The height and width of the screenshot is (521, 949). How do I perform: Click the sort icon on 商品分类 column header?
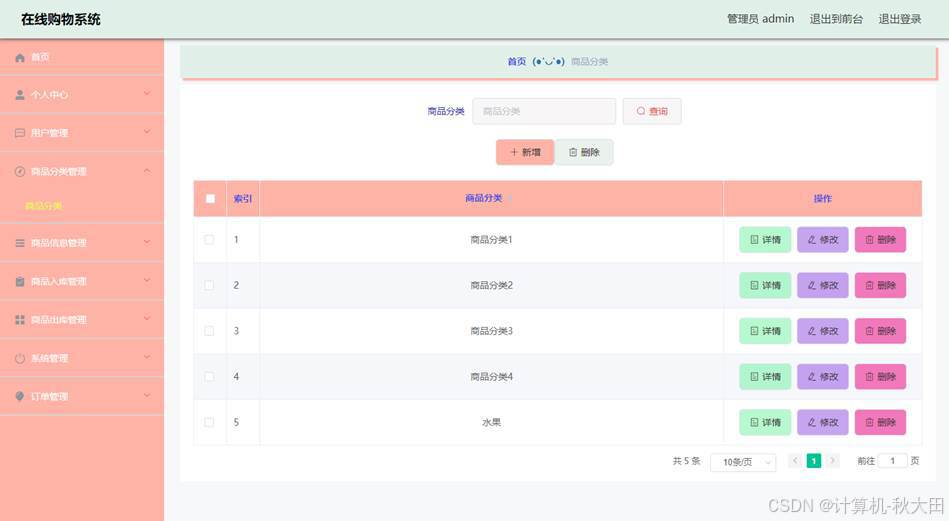pos(510,198)
